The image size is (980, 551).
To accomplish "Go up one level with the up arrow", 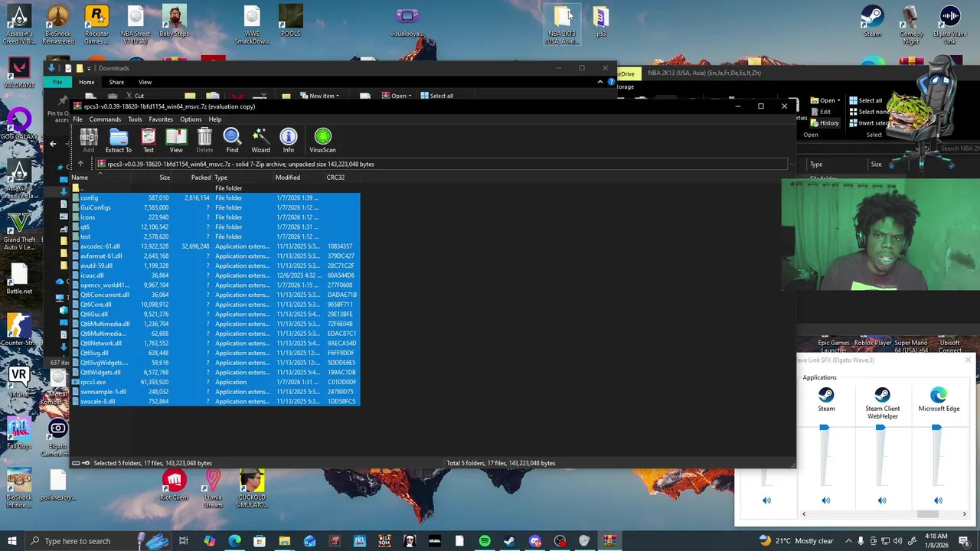I will click(80, 164).
